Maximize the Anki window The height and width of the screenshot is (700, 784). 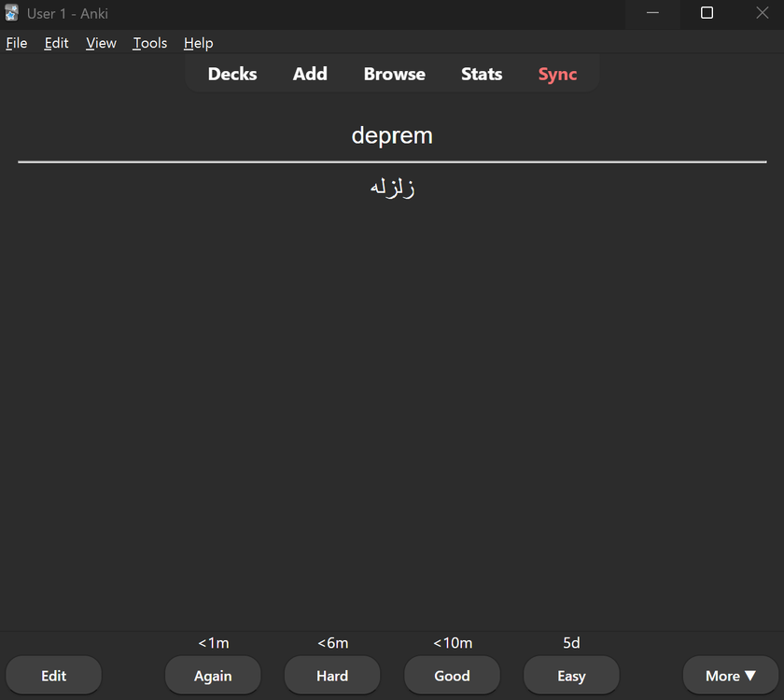tap(707, 13)
